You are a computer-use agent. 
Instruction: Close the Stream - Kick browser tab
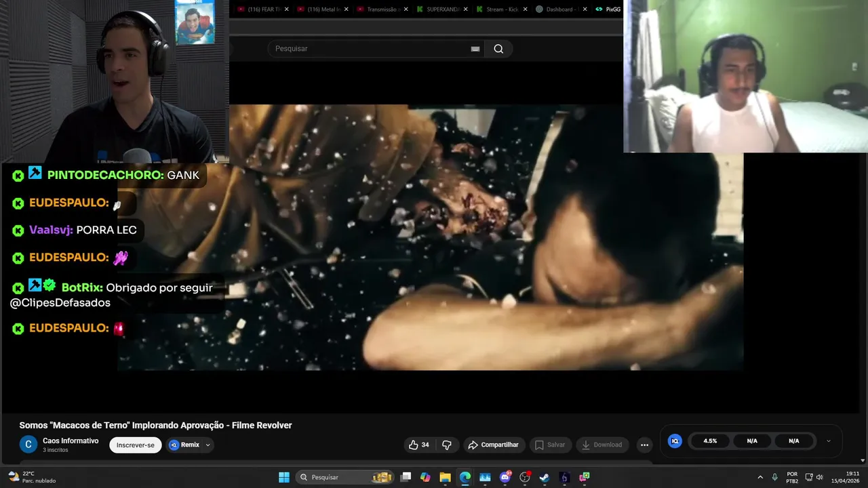525,9
